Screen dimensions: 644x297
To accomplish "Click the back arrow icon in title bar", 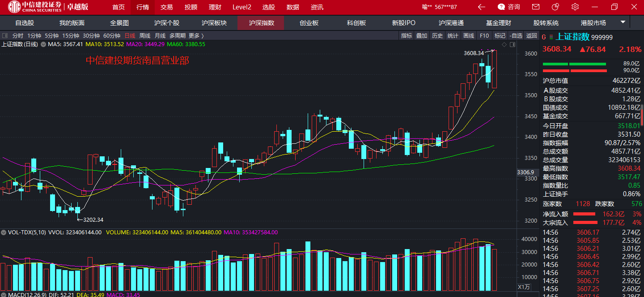I will 481,7.
